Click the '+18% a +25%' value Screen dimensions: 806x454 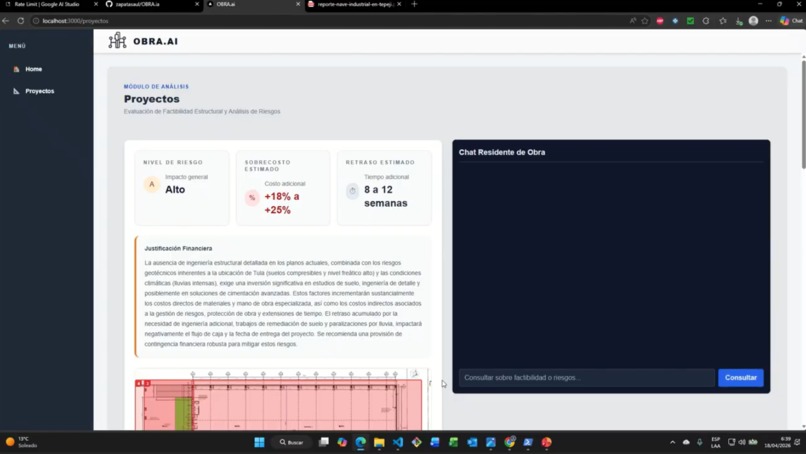coord(282,203)
